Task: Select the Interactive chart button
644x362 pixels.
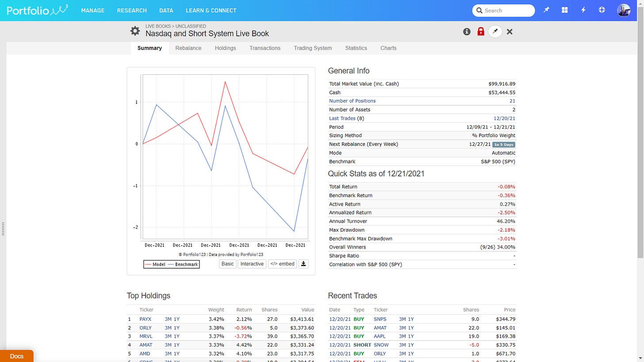Action: [252, 264]
